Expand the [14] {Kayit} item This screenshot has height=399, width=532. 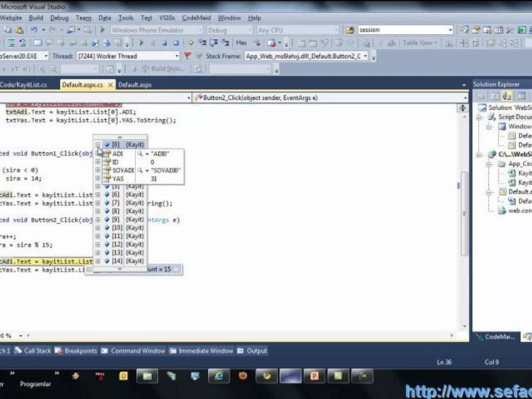tap(98, 261)
